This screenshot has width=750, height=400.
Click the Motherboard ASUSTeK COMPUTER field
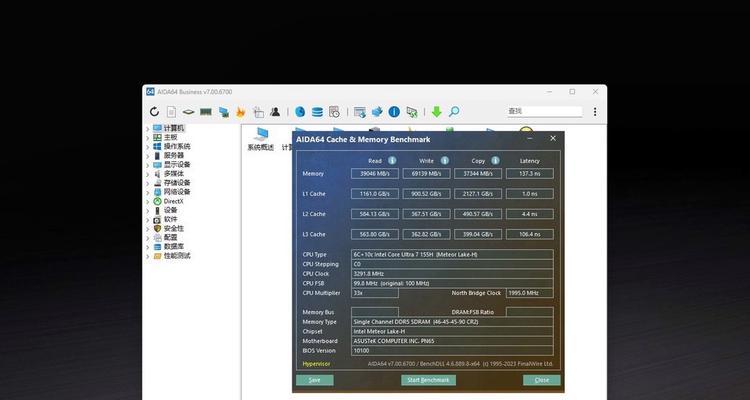pos(452,341)
